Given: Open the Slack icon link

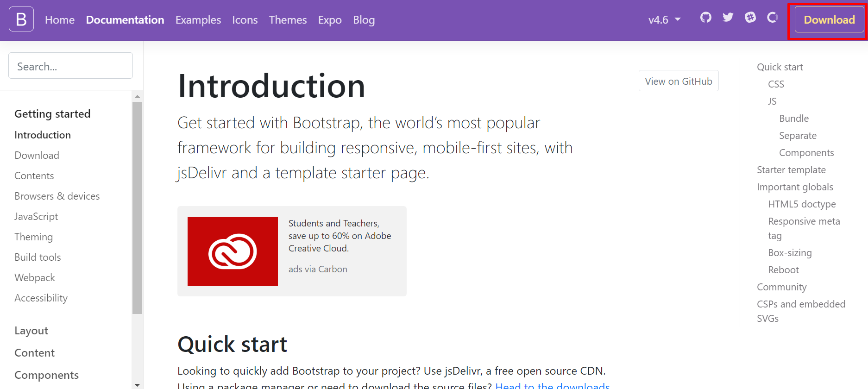Looking at the screenshot, I should tap(750, 18).
